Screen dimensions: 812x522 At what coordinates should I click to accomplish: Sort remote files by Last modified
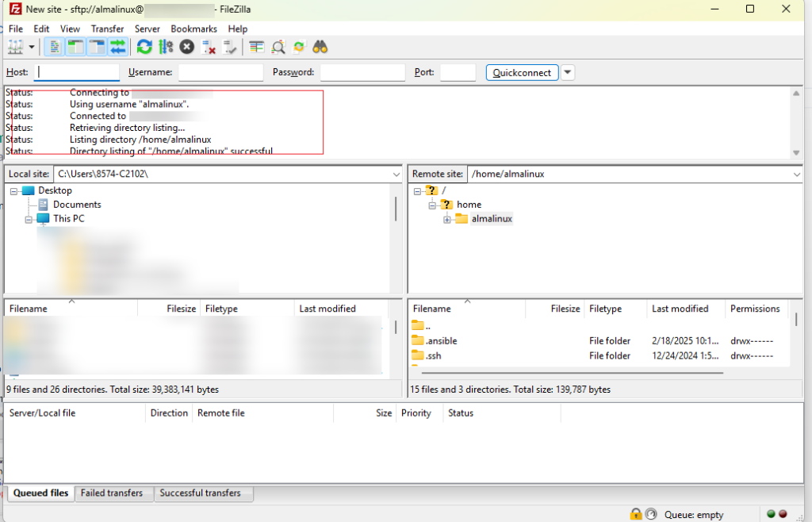(x=680, y=309)
